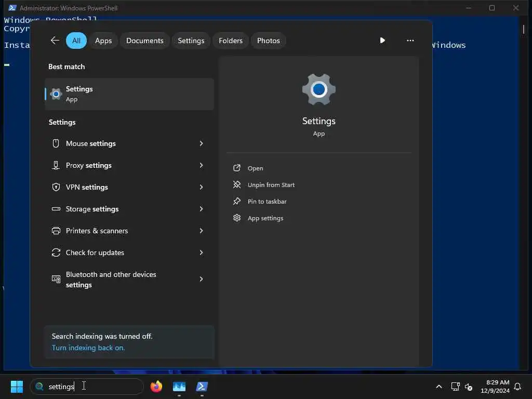
Task: Click the muted volume tray icon
Action: [x=469, y=387]
